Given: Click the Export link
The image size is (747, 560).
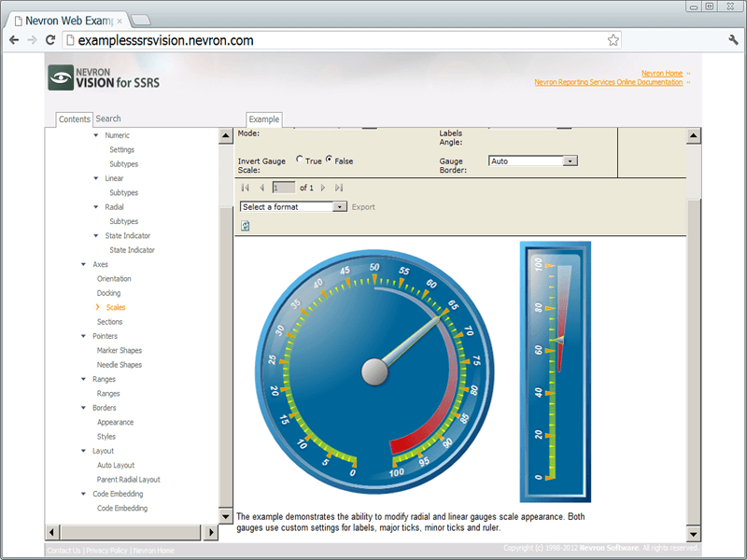Looking at the screenshot, I should tap(363, 207).
